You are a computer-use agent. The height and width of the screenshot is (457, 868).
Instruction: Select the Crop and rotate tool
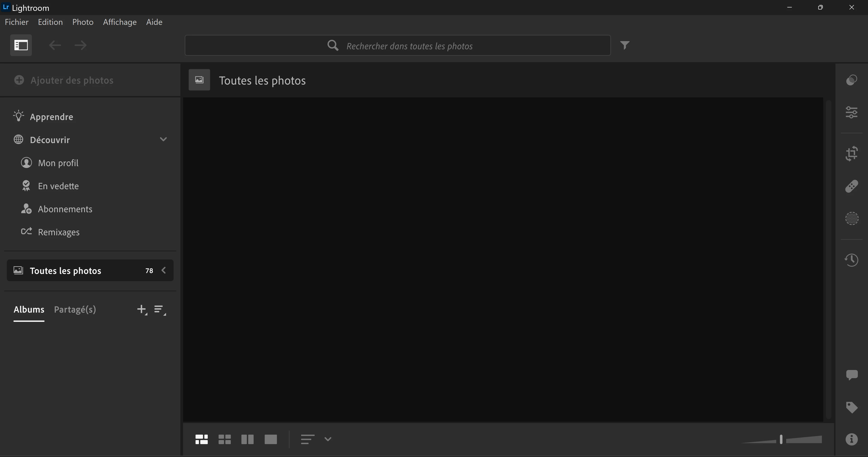[851, 154]
